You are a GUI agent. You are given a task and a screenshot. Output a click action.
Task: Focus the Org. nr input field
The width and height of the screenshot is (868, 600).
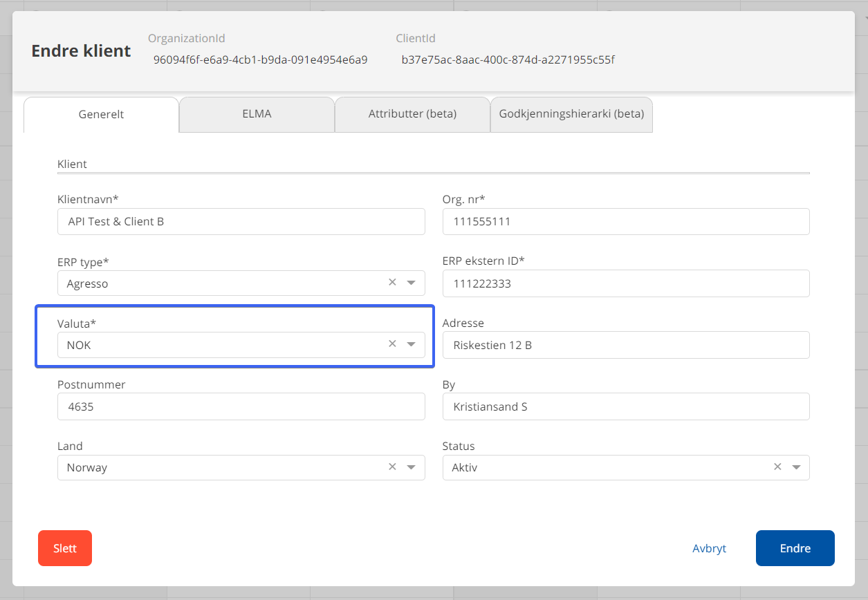point(625,222)
